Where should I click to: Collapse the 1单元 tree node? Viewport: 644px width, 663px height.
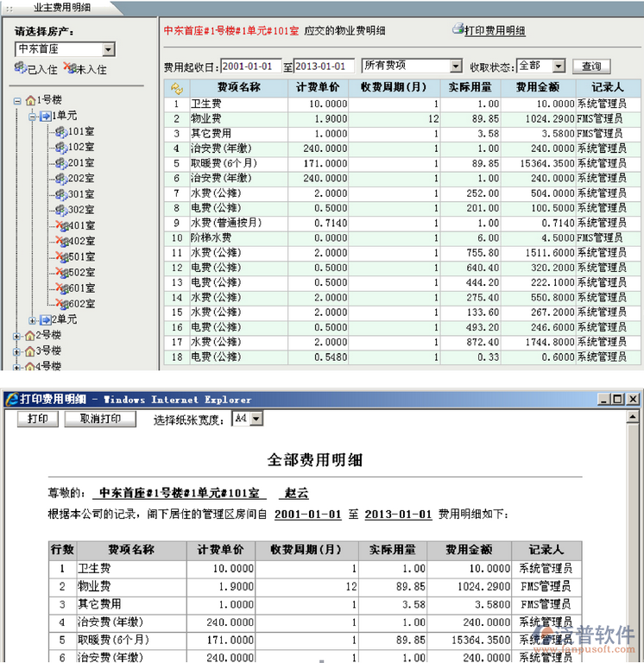click(33, 117)
